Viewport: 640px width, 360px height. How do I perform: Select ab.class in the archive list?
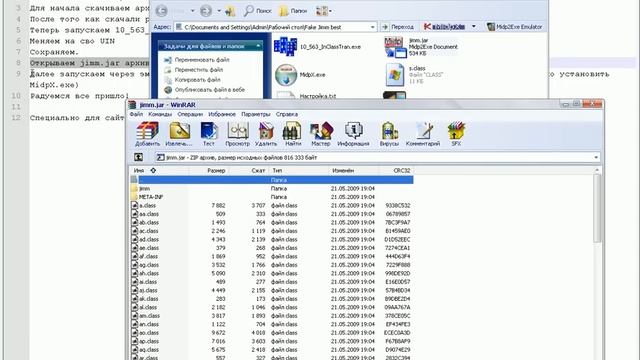coord(271,222)
